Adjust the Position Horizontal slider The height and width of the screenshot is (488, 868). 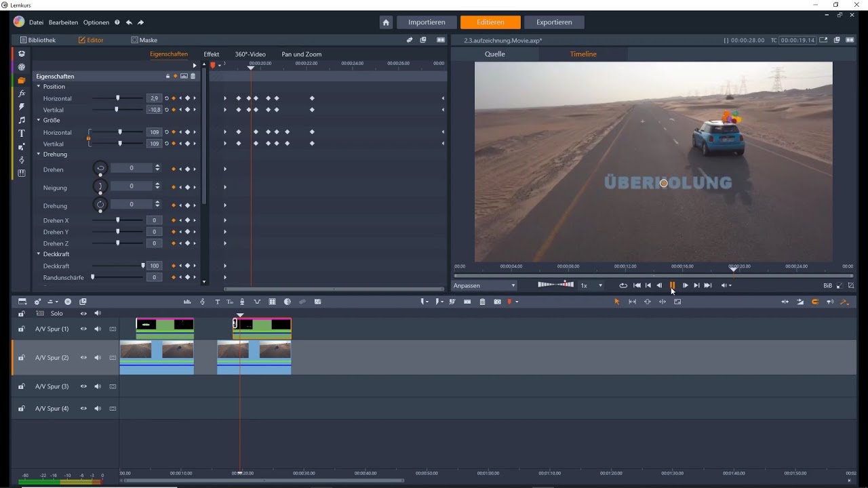coord(117,98)
